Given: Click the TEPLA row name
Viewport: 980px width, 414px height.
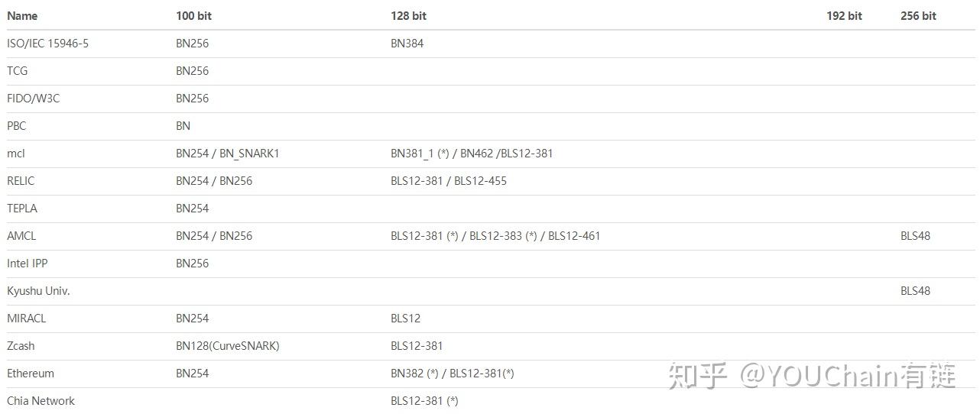Looking at the screenshot, I should click(22, 209).
